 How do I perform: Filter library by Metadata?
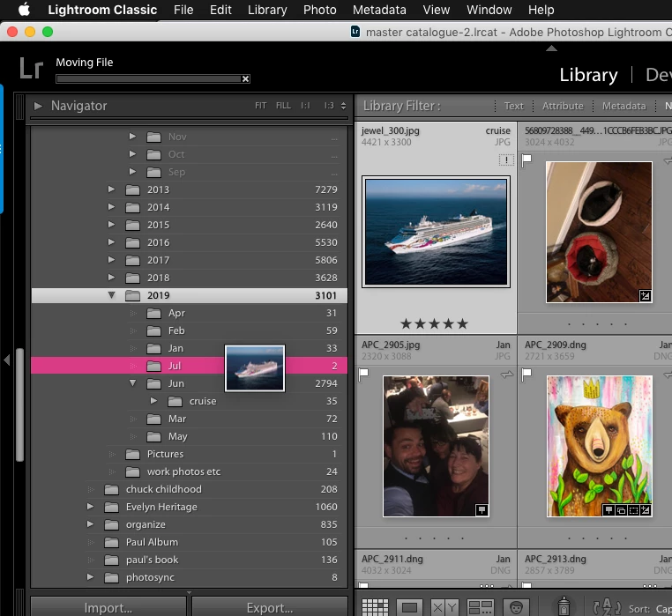pyautogui.click(x=623, y=106)
